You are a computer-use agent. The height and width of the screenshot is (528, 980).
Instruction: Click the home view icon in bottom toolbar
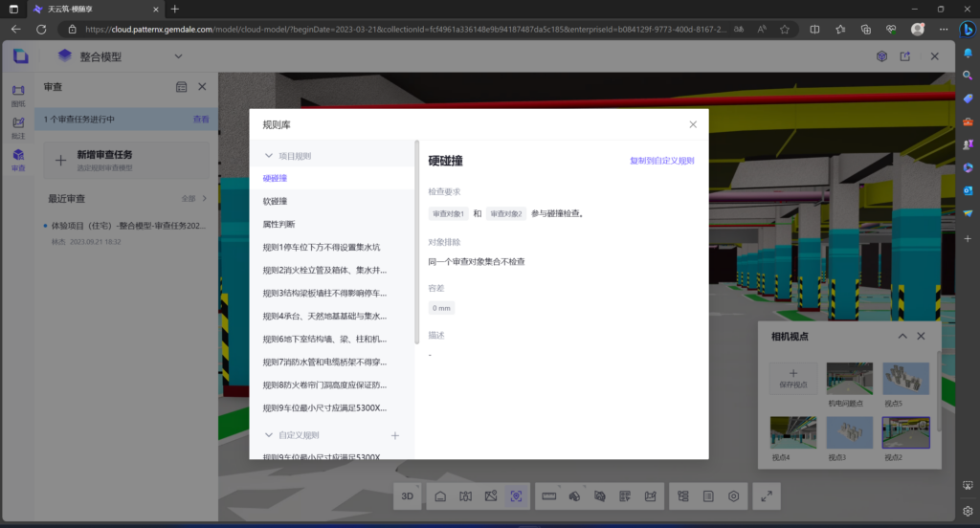click(440, 496)
